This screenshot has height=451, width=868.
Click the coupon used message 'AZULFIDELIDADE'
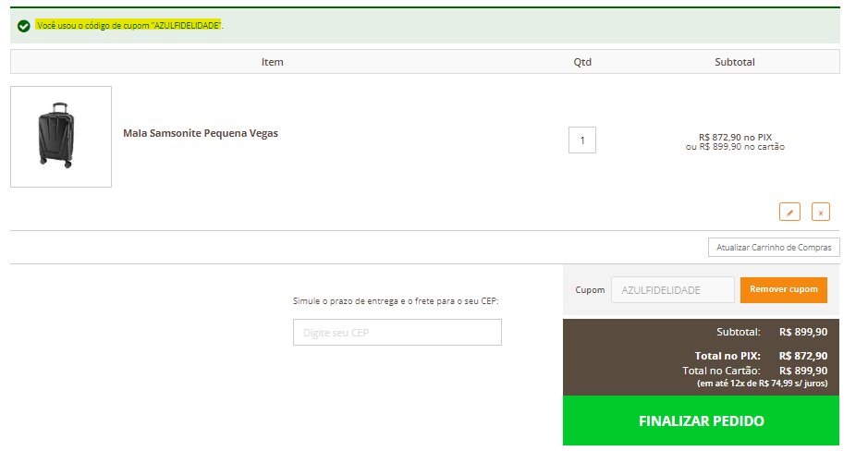[129, 26]
